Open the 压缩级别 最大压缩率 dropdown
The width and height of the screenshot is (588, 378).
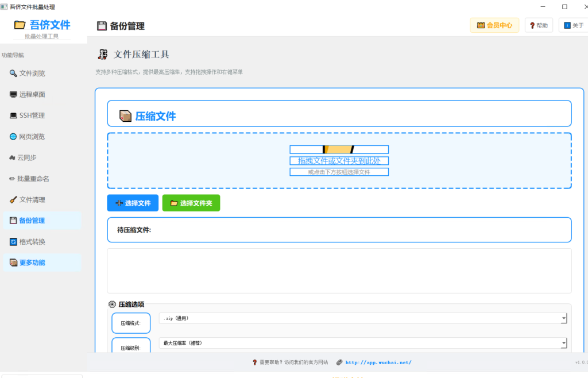(363, 343)
